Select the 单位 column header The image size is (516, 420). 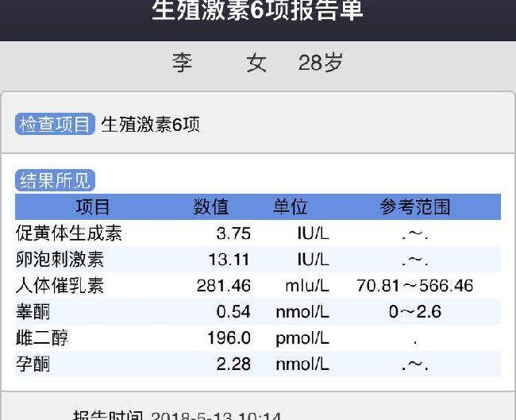[291, 207]
